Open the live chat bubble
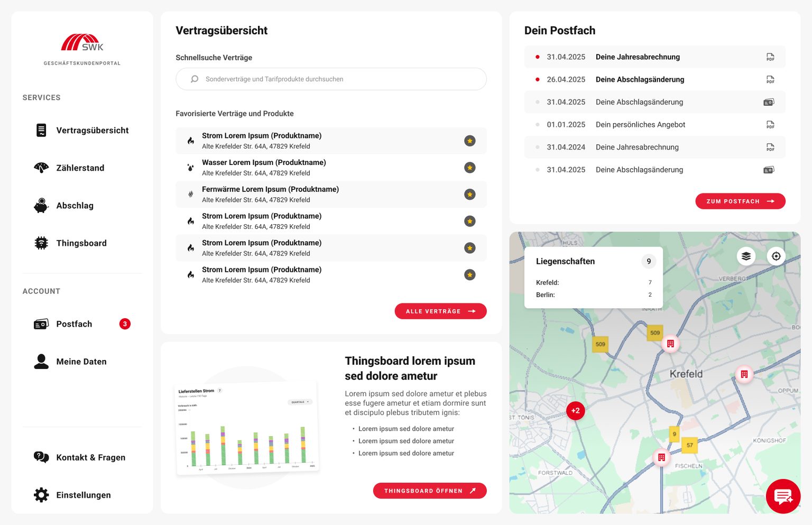This screenshot has height=525, width=812. point(783,496)
